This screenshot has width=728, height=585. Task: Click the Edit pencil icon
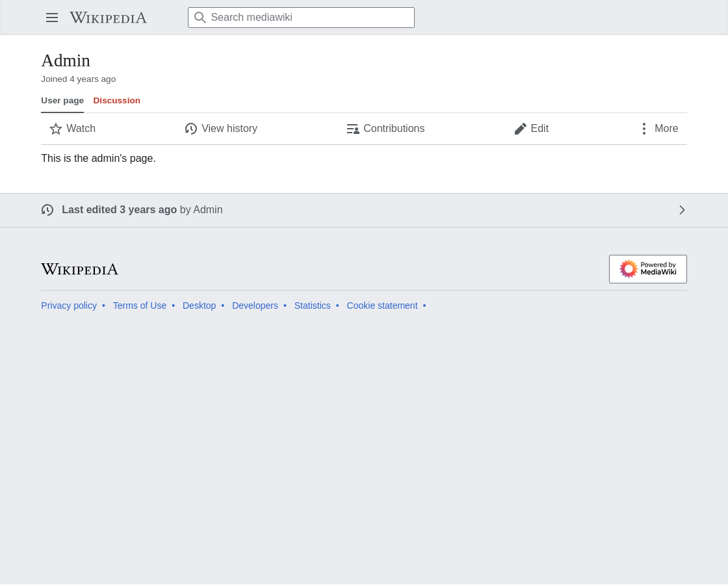[521, 129]
